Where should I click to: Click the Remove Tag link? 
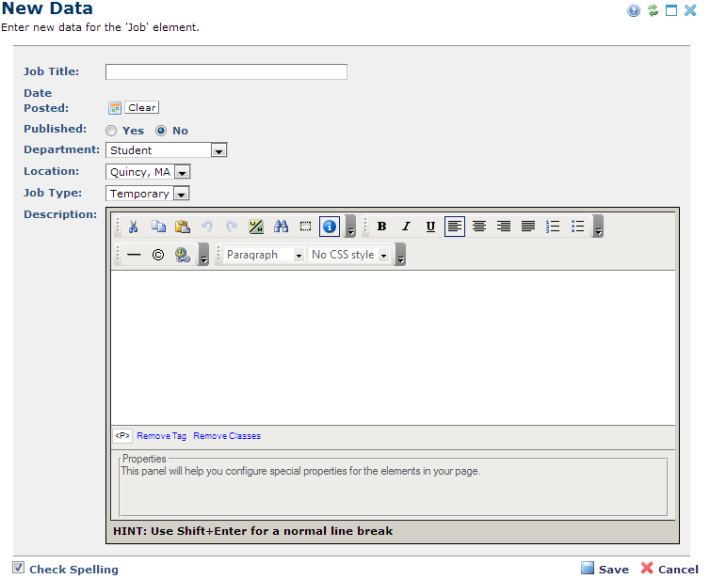pyautogui.click(x=161, y=436)
